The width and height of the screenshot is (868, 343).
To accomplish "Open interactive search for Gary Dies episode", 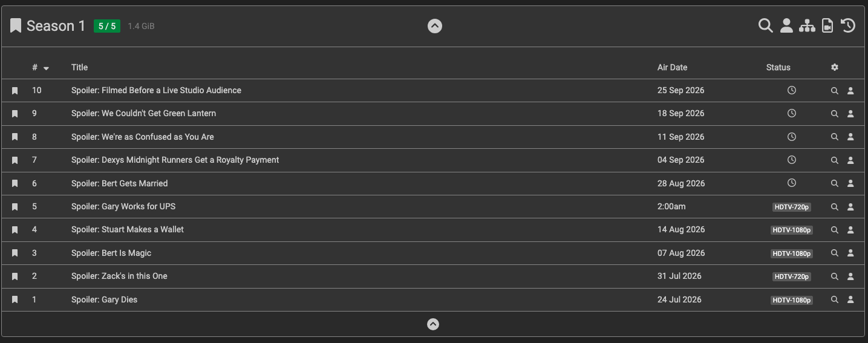I will click(x=850, y=299).
